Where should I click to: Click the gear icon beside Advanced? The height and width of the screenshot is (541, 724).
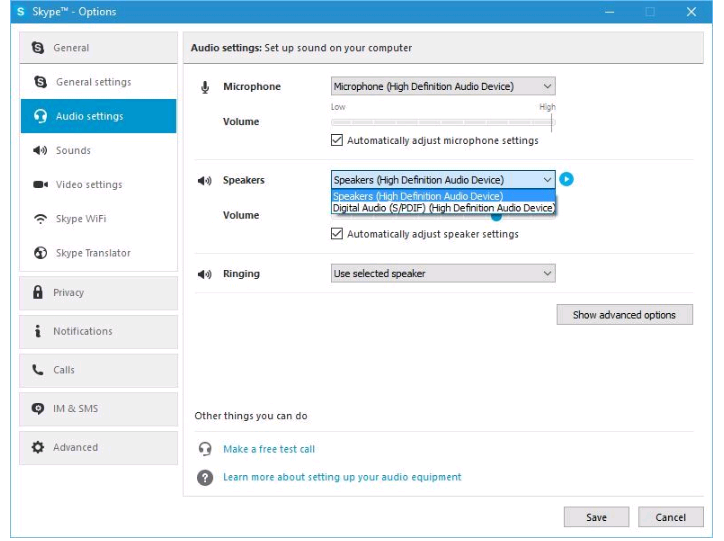(x=38, y=447)
